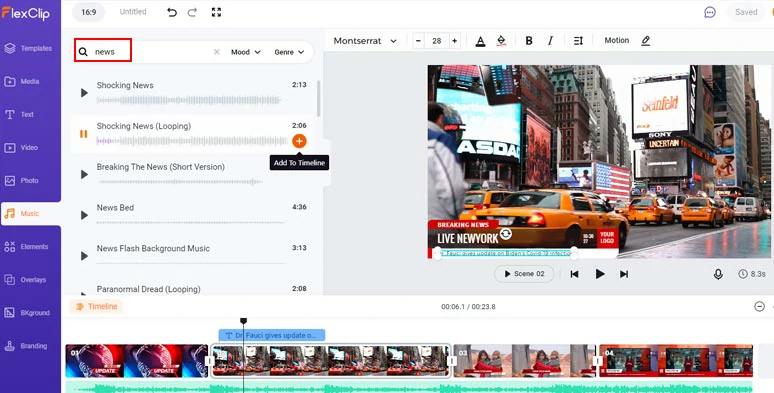Image resolution: width=774 pixels, height=393 pixels.
Task: Open the Montserrat font dropdown
Action: click(365, 41)
